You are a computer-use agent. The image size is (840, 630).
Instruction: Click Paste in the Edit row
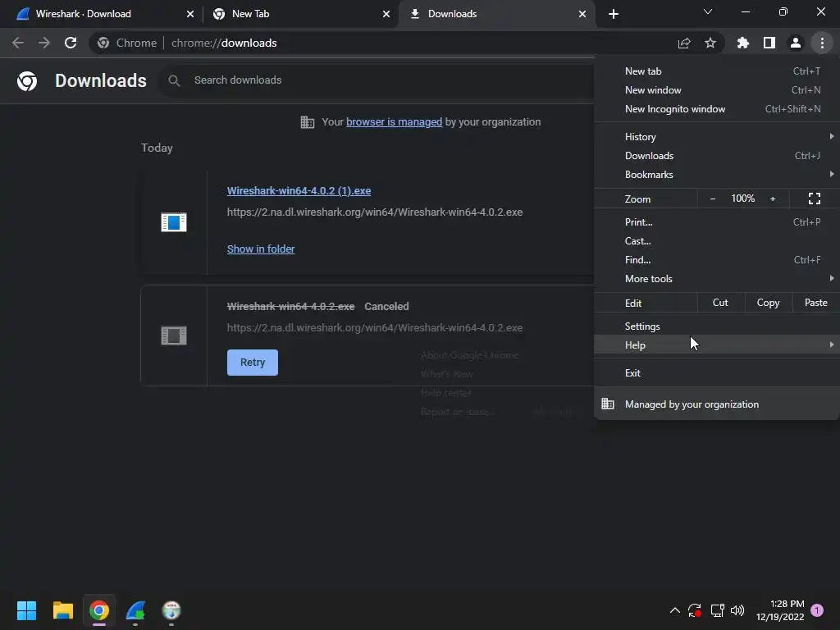pos(816,303)
